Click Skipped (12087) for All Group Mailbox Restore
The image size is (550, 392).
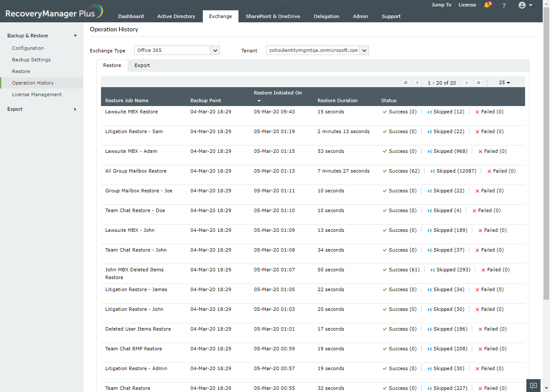click(x=456, y=171)
